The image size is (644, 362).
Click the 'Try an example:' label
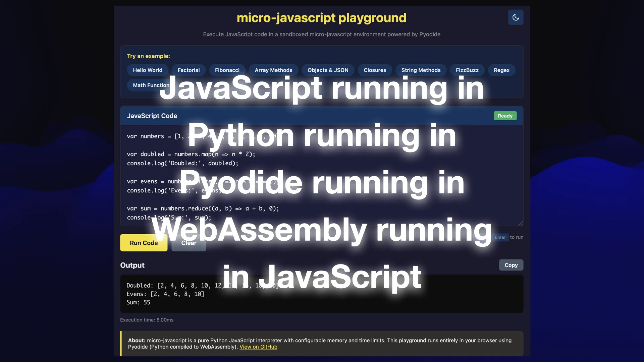[x=148, y=56]
